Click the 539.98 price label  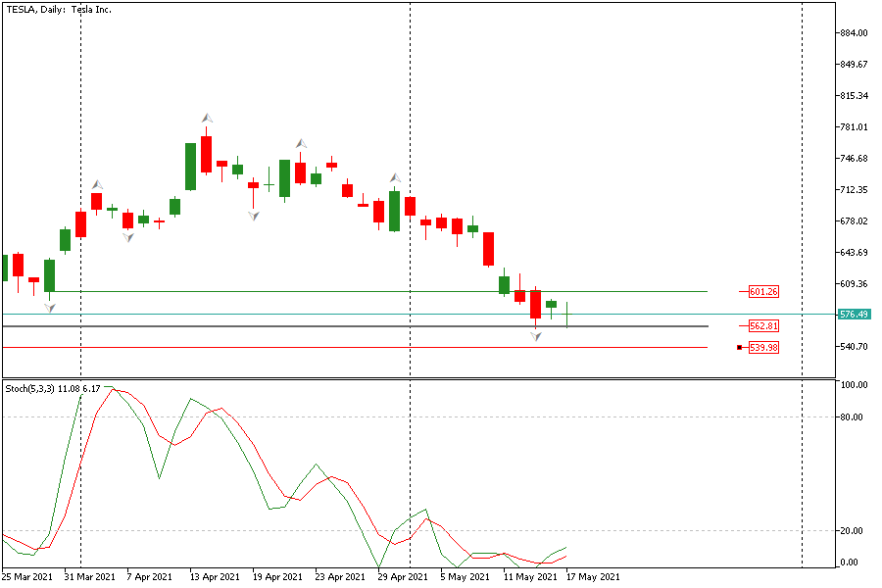(x=763, y=348)
